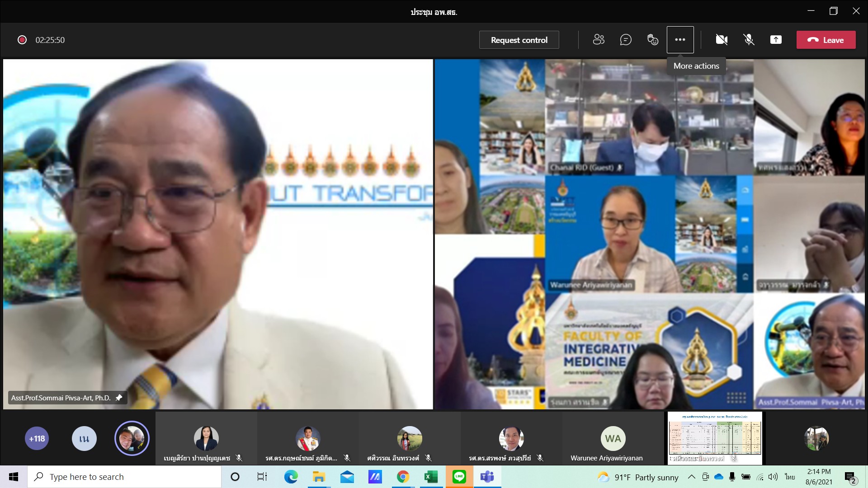This screenshot has width=868, height=488.
Task: Open the Windows Start menu
Action: pyautogui.click(x=14, y=477)
